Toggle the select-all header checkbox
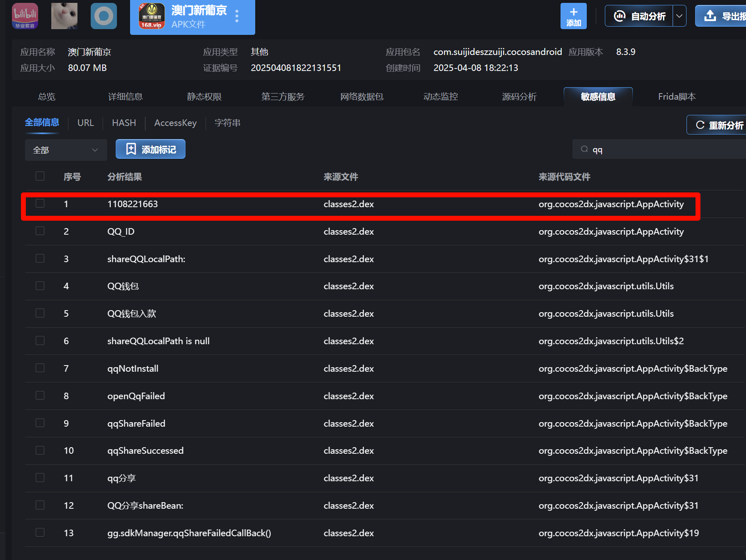 (x=40, y=176)
